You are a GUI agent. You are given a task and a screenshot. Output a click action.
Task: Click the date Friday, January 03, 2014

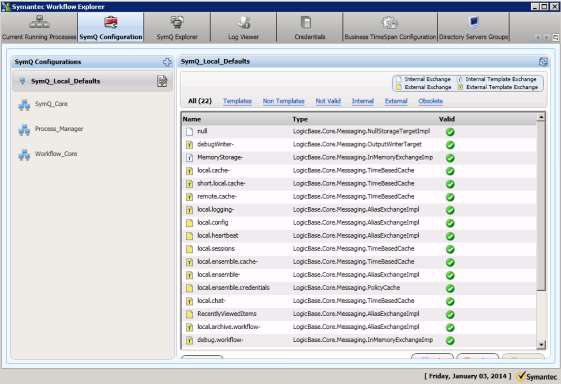point(468,376)
